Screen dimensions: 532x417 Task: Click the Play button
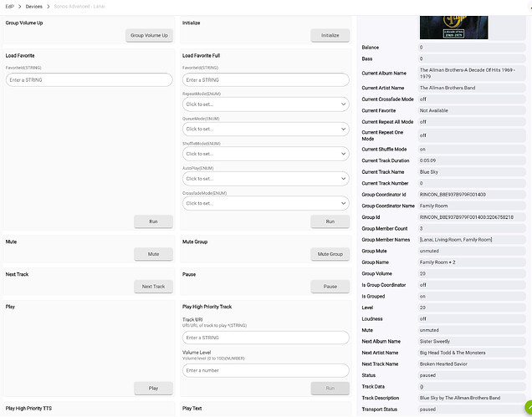(x=153, y=389)
